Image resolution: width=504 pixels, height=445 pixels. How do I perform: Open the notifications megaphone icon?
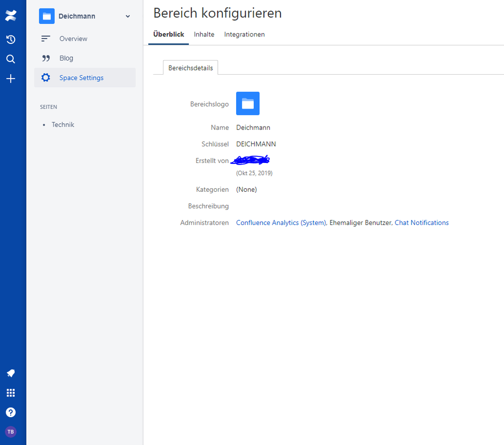coord(11,373)
